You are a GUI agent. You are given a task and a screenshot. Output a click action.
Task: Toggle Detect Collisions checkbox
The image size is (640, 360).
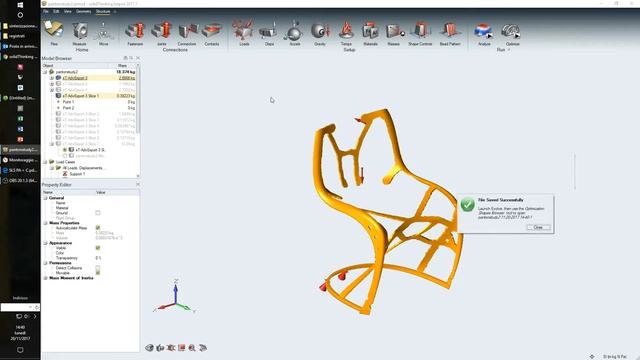pos(98,268)
